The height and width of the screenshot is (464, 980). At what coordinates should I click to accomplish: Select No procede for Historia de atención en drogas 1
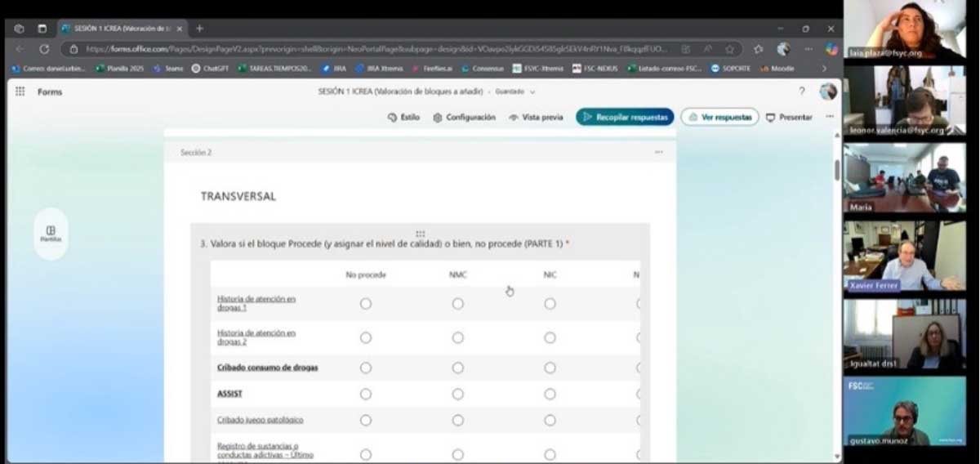[366, 304]
